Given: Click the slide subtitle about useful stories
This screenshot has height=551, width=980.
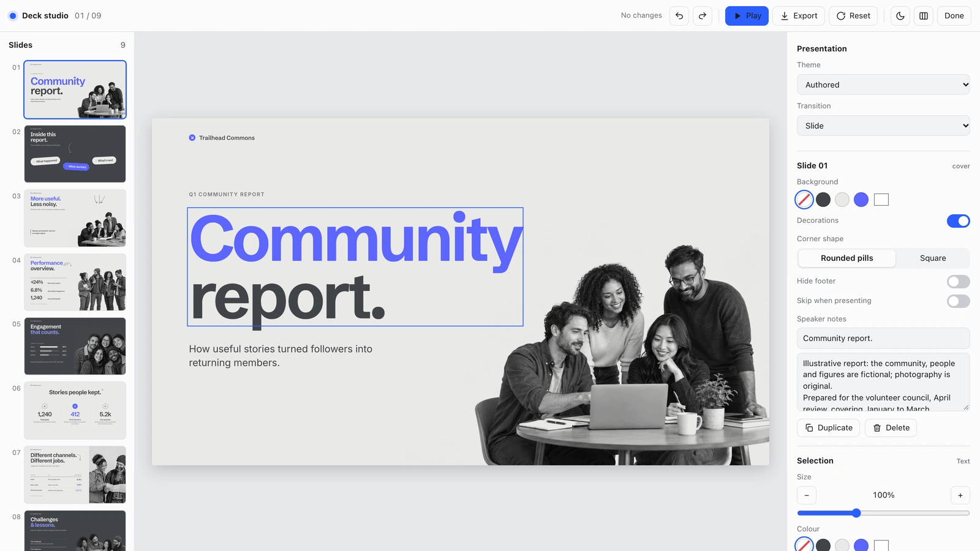Looking at the screenshot, I should tap(281, 356).
